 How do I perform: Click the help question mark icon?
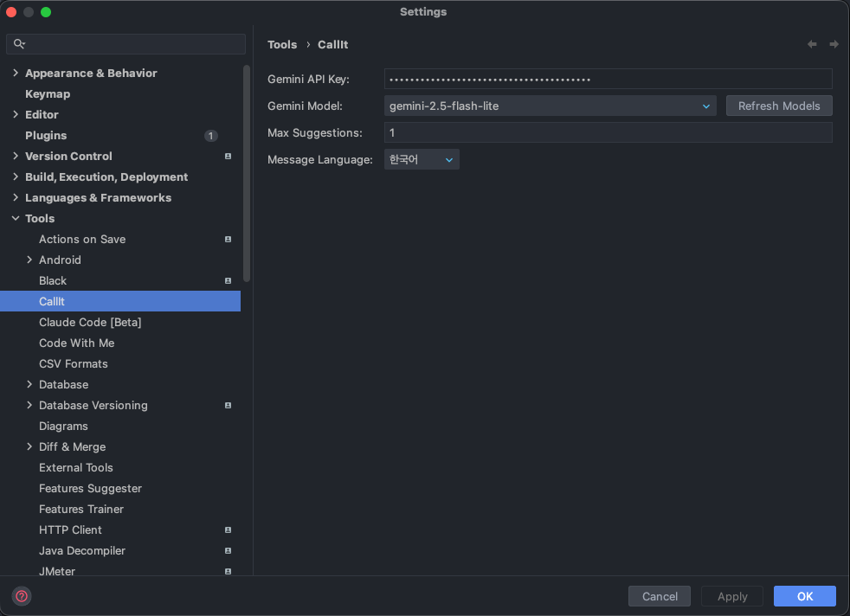22,596
